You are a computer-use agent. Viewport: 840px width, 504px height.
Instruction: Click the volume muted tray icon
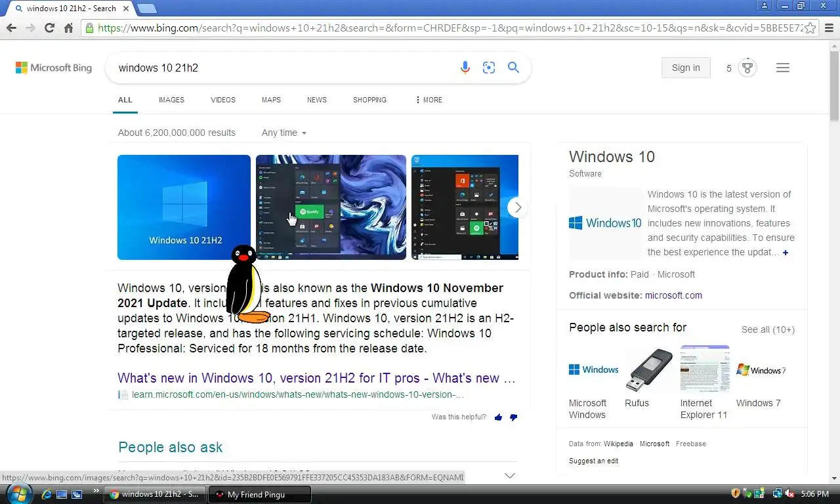789,493
